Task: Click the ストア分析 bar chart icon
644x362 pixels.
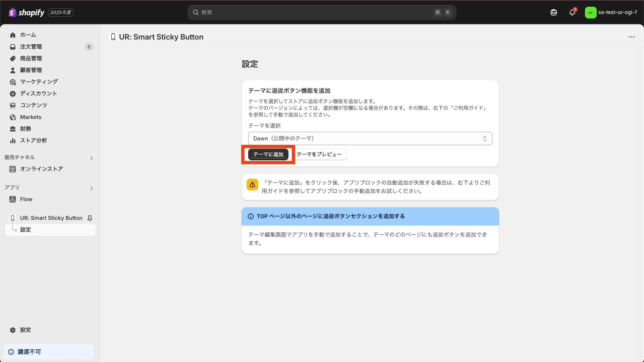Action: pos(13,140)
